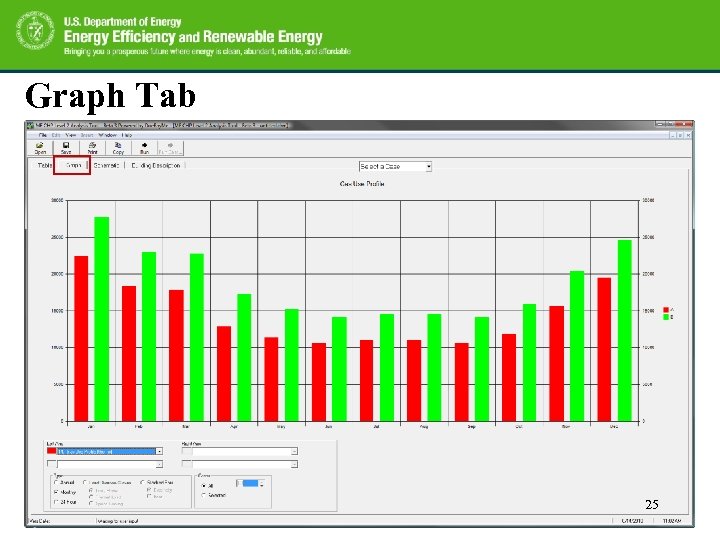Click the green January bar in the chart

pos(102,319)
